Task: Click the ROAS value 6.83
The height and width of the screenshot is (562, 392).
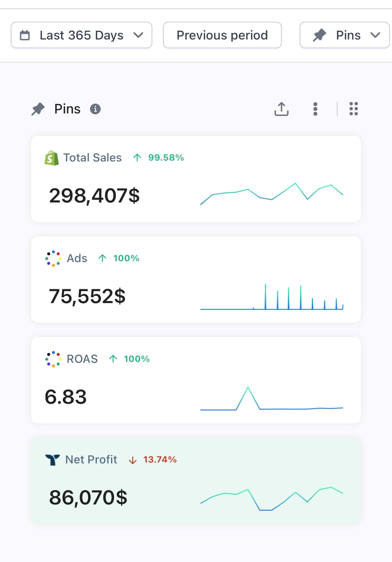Action: [66, 397]
